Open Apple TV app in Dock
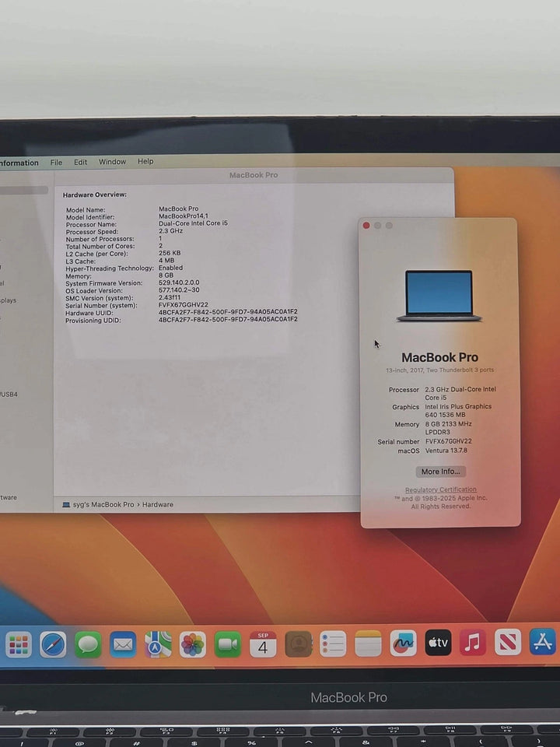Screen dimensions: 560x747 point(438,643)
